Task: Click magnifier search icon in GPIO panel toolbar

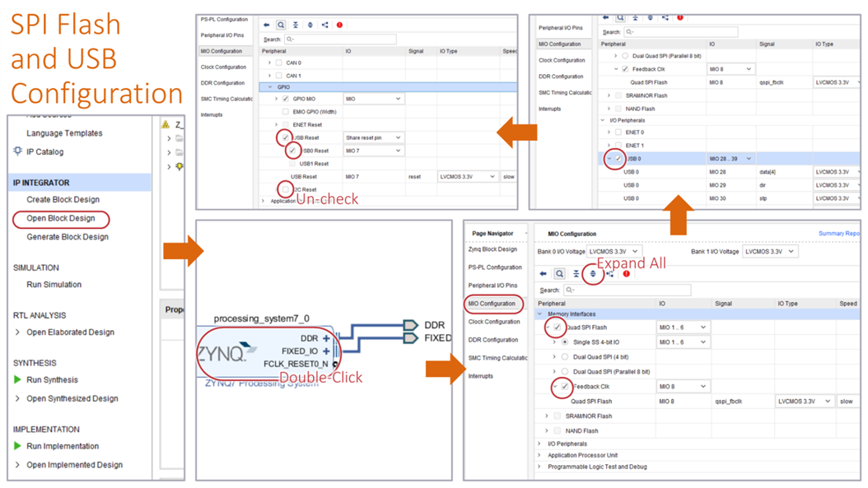Action: [281, 25]
